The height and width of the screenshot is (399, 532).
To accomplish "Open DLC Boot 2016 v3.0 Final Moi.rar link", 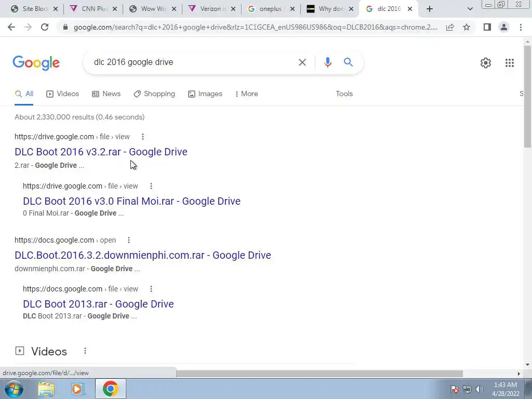I will coord(131,201).
